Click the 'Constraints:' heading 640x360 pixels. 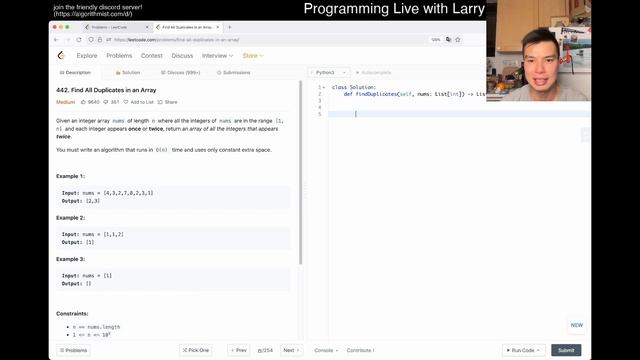72,313
